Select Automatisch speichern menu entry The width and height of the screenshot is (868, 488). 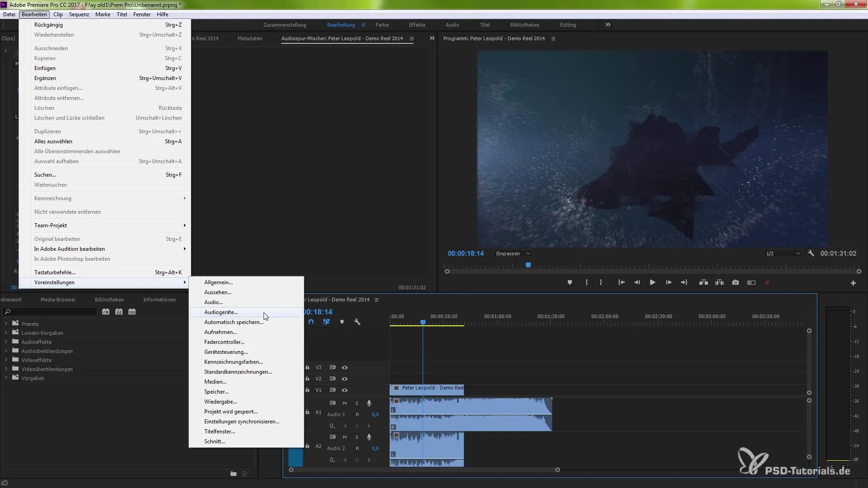tap(246, 322)
